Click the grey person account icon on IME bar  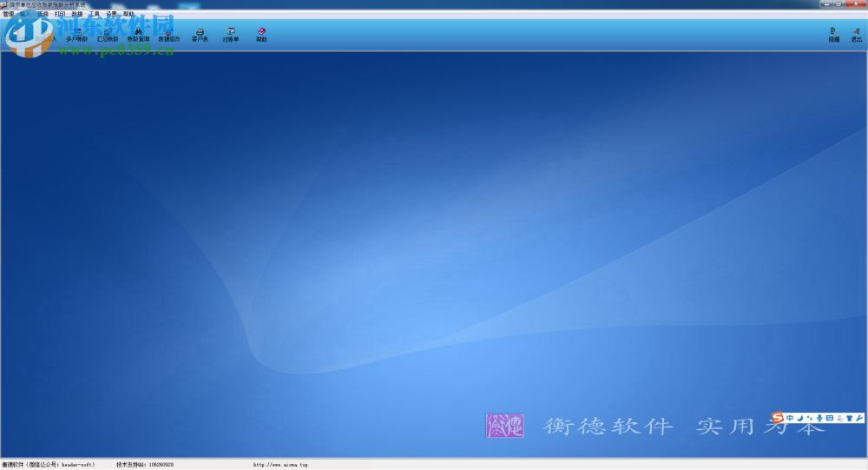point(839,418)
